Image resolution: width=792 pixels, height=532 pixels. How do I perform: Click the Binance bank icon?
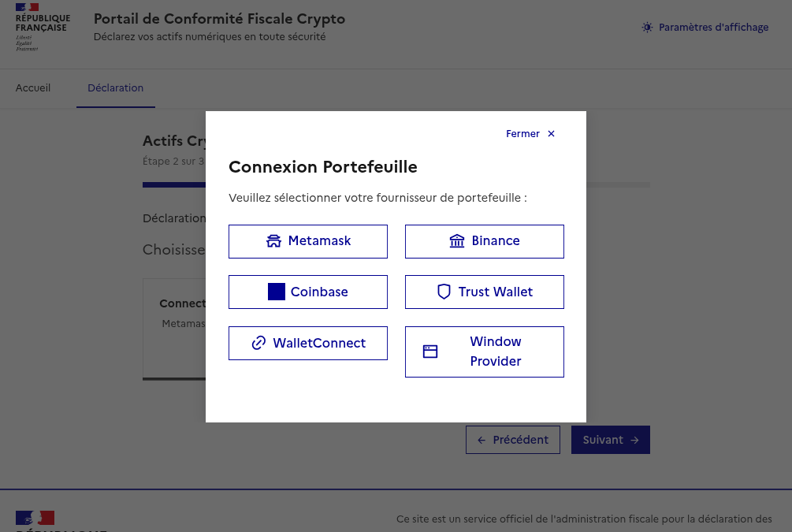(457, 241)
